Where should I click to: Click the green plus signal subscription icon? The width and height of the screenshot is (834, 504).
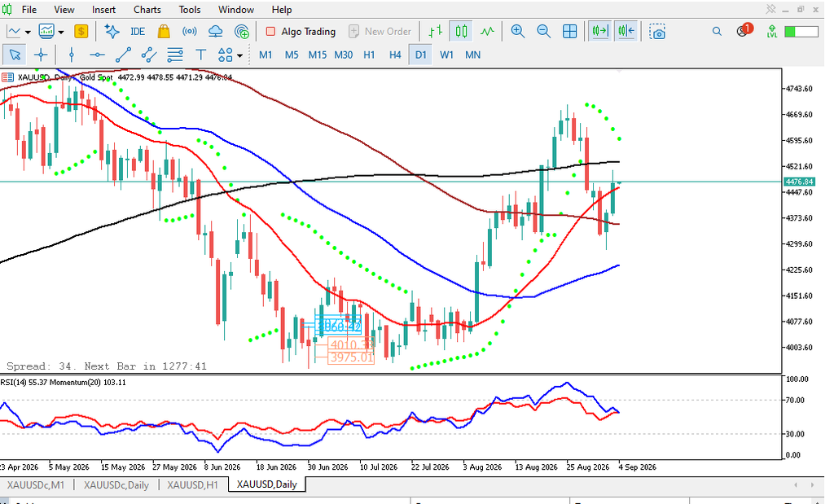(241, 32)
